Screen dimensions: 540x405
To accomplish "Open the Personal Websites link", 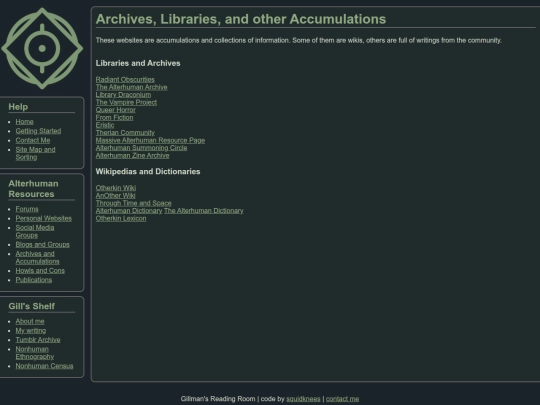I will (44, 218).
